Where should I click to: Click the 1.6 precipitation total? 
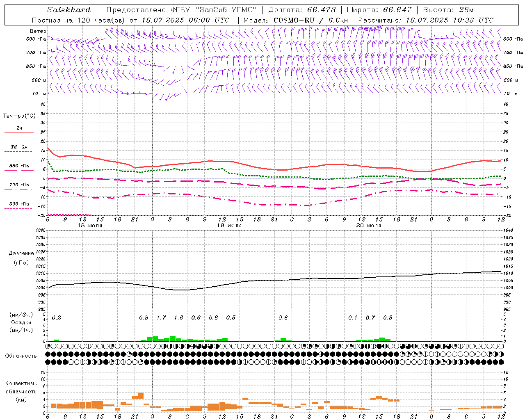pos(179,318)
